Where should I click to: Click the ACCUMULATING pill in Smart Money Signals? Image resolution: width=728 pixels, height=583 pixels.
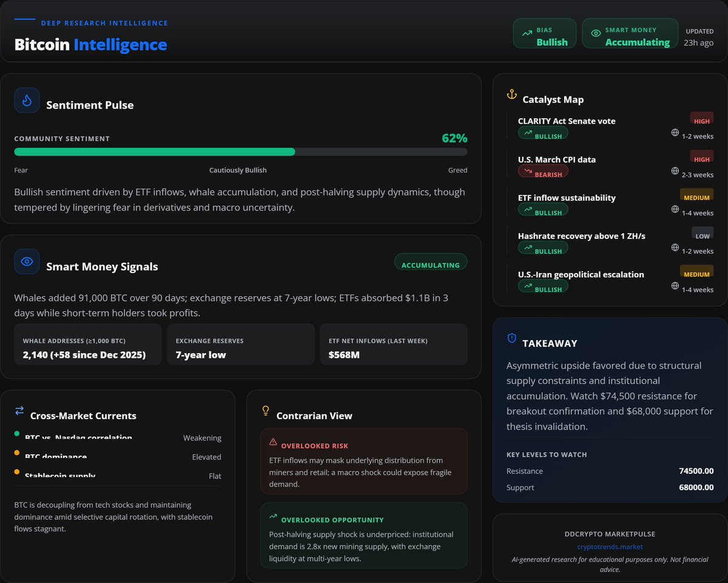point(431,262)
